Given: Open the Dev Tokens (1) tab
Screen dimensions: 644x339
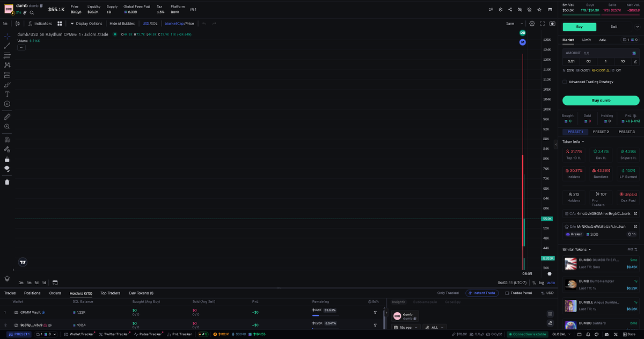Looking at the screenshot, I should 141,293.
